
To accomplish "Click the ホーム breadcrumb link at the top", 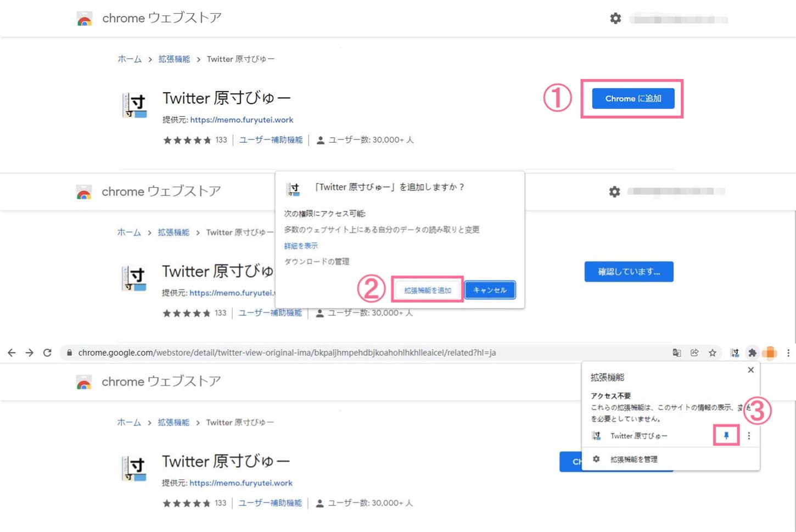I will click(x=130, y=59).
